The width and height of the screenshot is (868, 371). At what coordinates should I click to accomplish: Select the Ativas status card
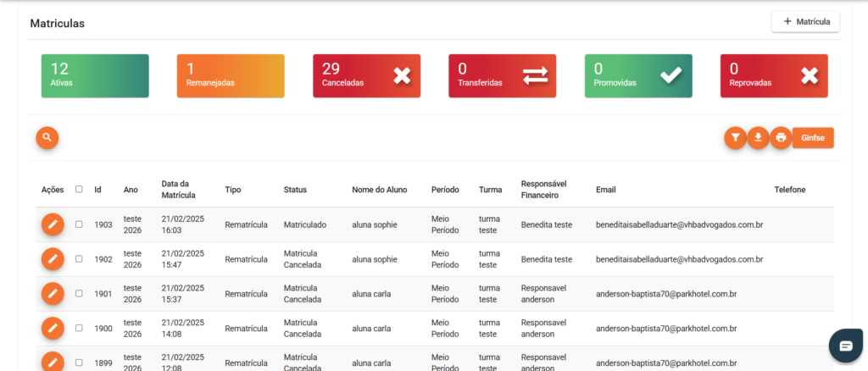click(95, 75)
